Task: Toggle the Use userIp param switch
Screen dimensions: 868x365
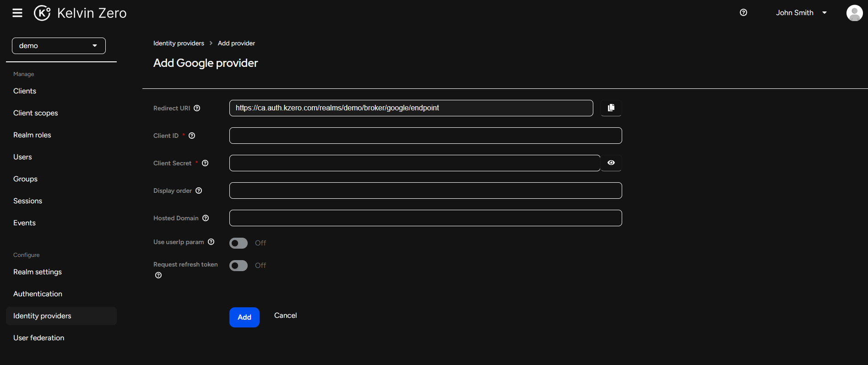Action: 239,243
